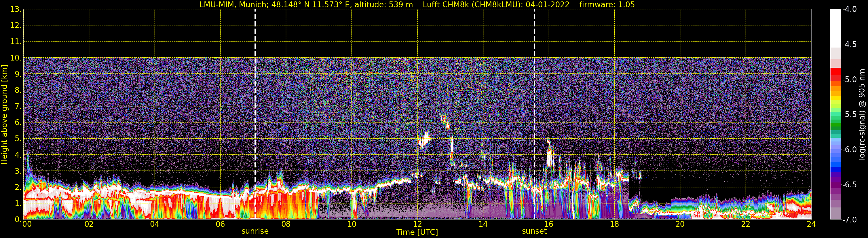Click the 'LMU-MIM, Munich' station text in title

coord(233,4)
